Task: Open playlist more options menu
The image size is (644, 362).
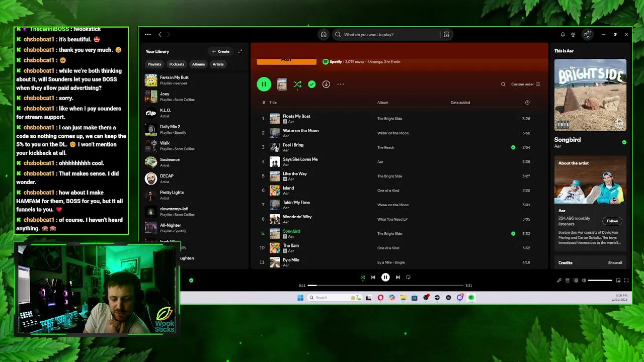Action: [341, 84]
